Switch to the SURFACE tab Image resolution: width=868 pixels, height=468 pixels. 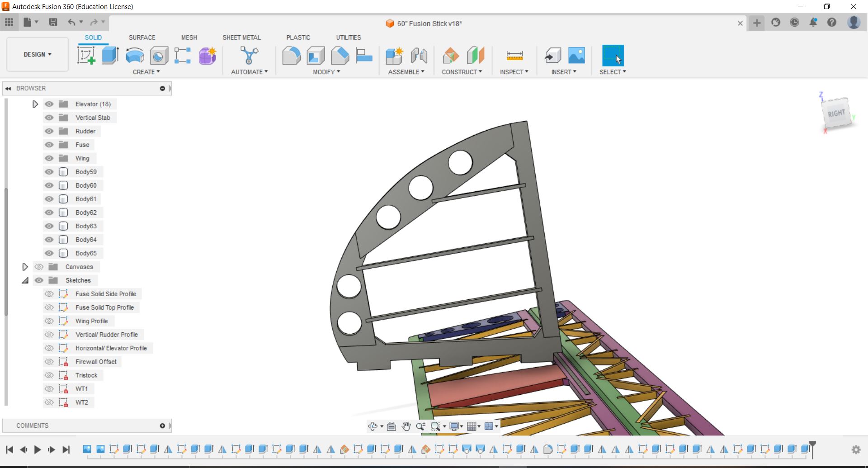click(x=142, y=38)
